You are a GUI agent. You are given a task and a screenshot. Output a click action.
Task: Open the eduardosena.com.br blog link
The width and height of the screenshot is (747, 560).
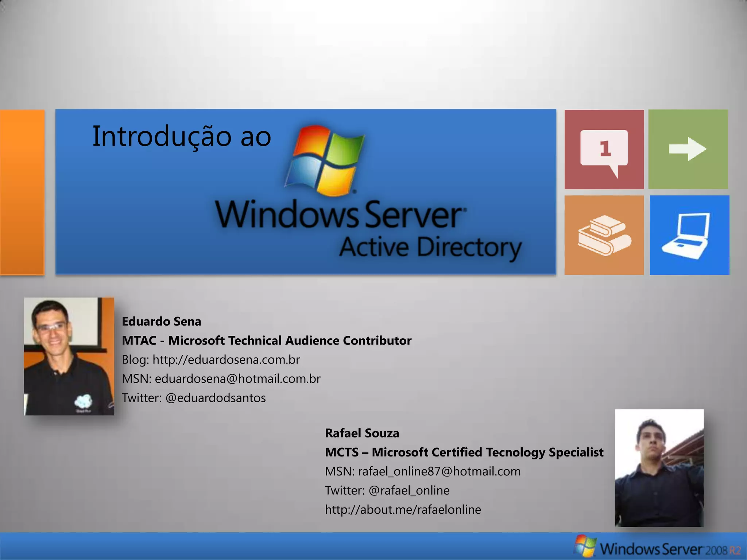click(226, 360)
